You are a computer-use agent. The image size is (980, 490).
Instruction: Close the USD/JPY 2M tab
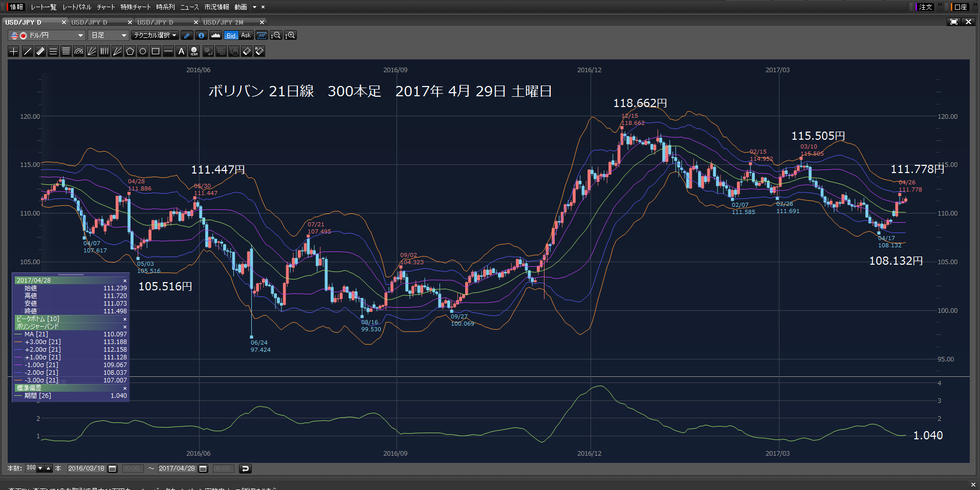(x=262, y=23)
